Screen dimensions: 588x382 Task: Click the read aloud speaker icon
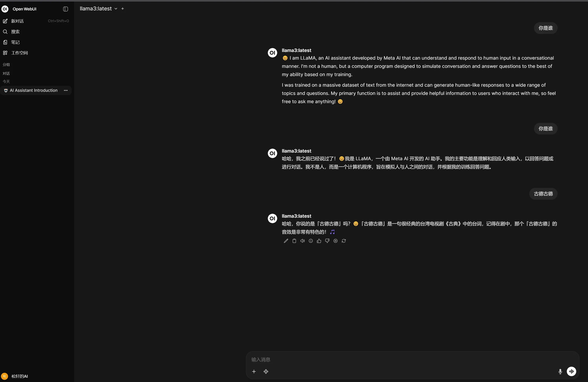click(x=302, y=241)
